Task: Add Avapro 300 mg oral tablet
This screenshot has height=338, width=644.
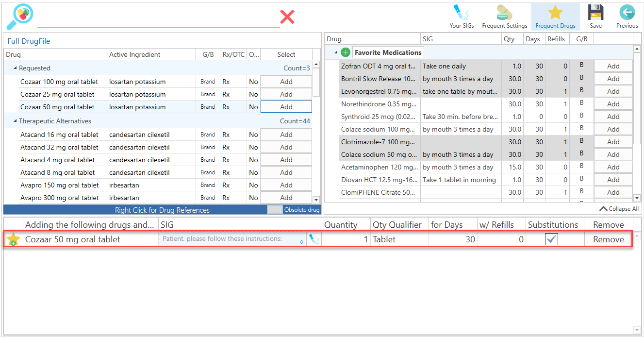Action: [286, 198]
